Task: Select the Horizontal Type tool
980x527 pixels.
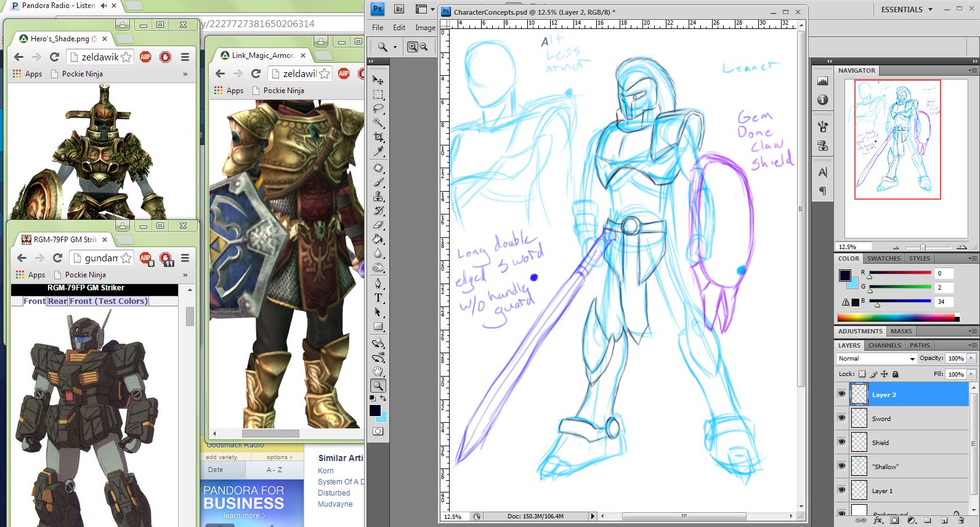Action: 378,298
